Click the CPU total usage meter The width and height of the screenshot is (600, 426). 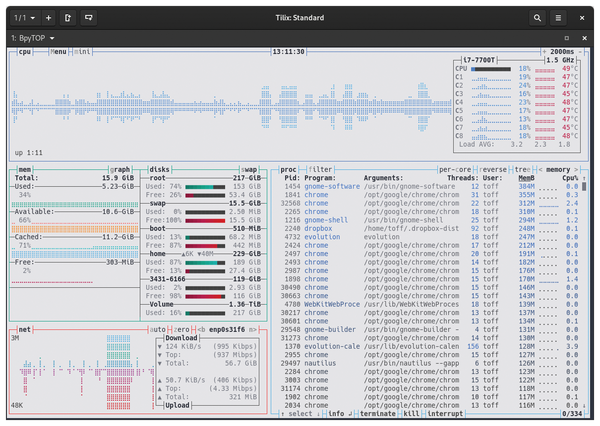(x=491, y=69)
